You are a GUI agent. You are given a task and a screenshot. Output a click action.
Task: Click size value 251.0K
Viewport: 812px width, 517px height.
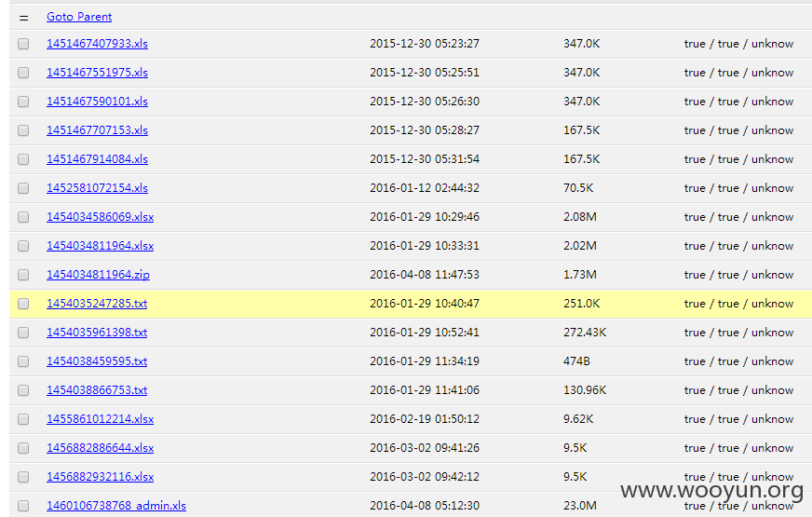tap(582, 304)
